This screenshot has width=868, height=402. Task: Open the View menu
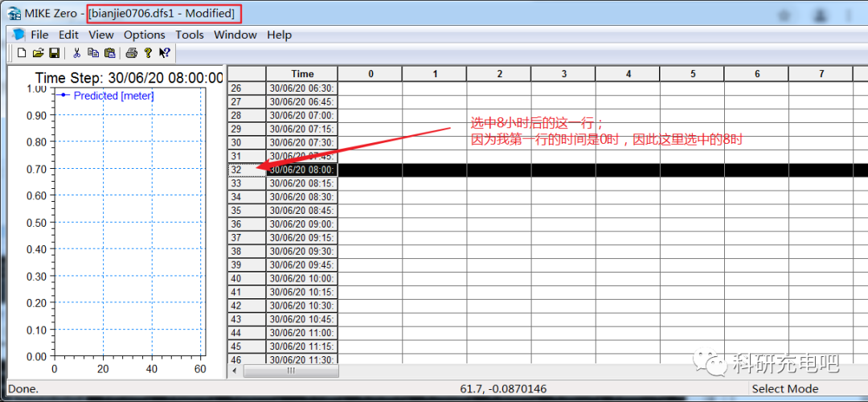pos(100,35)
